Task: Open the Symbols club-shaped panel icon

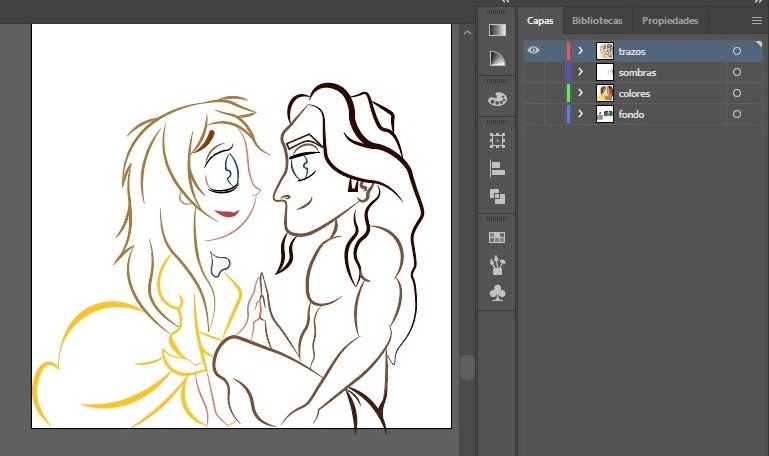Action: pos(497,293)
